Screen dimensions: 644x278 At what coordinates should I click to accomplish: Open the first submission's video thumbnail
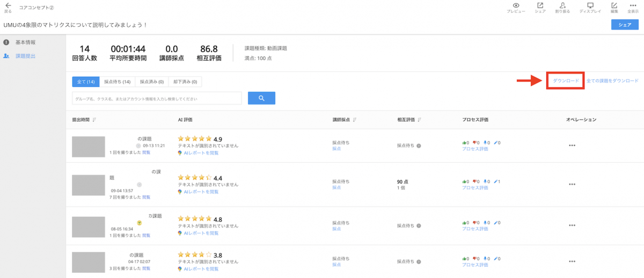[88, 147]
